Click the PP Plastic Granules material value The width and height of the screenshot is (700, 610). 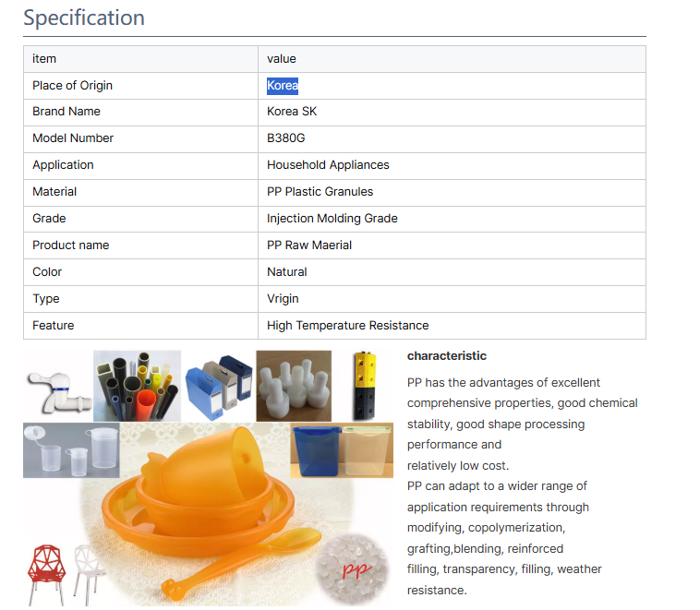320,192
